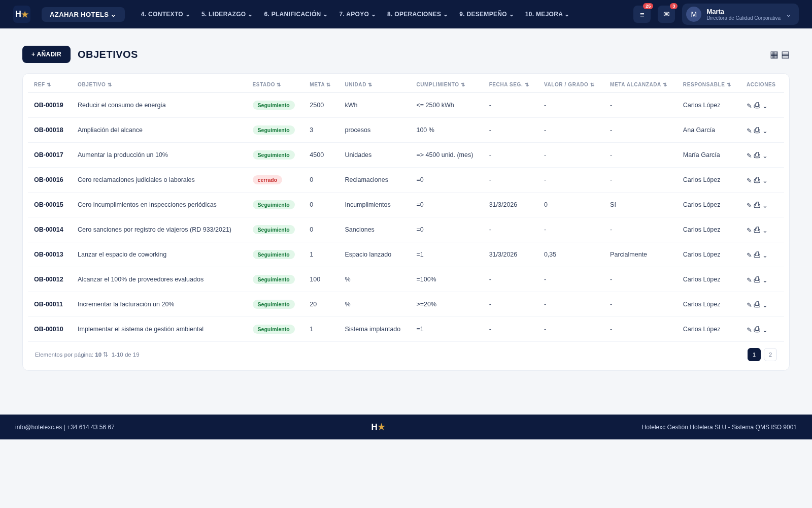
Task: Expand the row actions chevron for OB-00013
Action: click(x=765, y=256)
